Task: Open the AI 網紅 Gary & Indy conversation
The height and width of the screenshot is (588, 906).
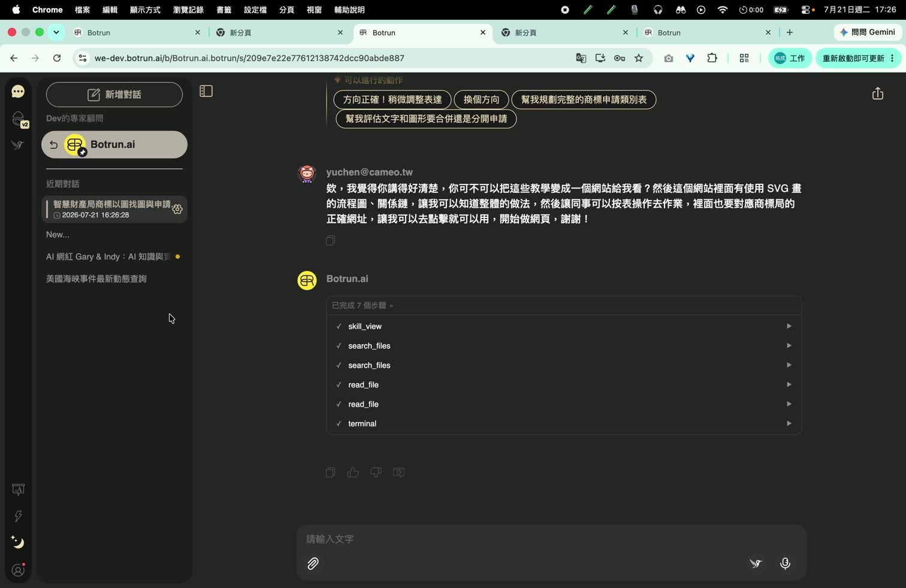Action: 114,257
